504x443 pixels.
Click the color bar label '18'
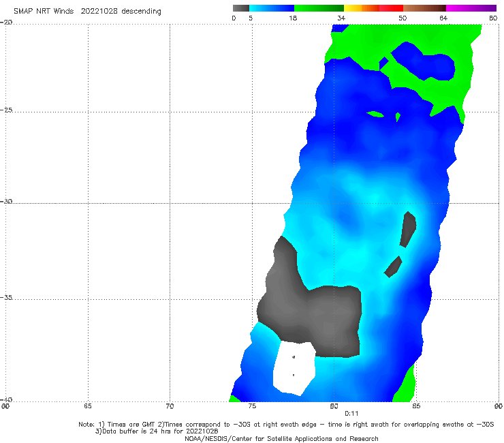(x=293, y=18)
